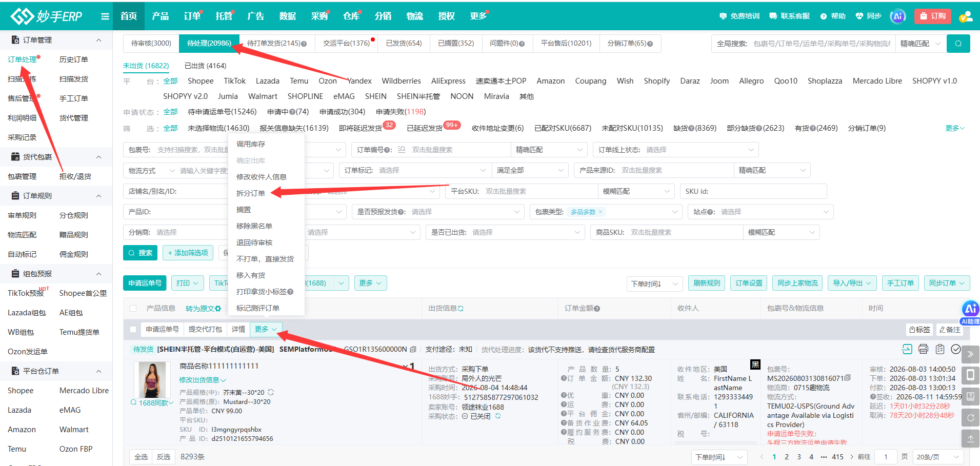980x466 pixels.
Task: Choose 搁置 in the dropdown menu
Action: coord(244,210)
